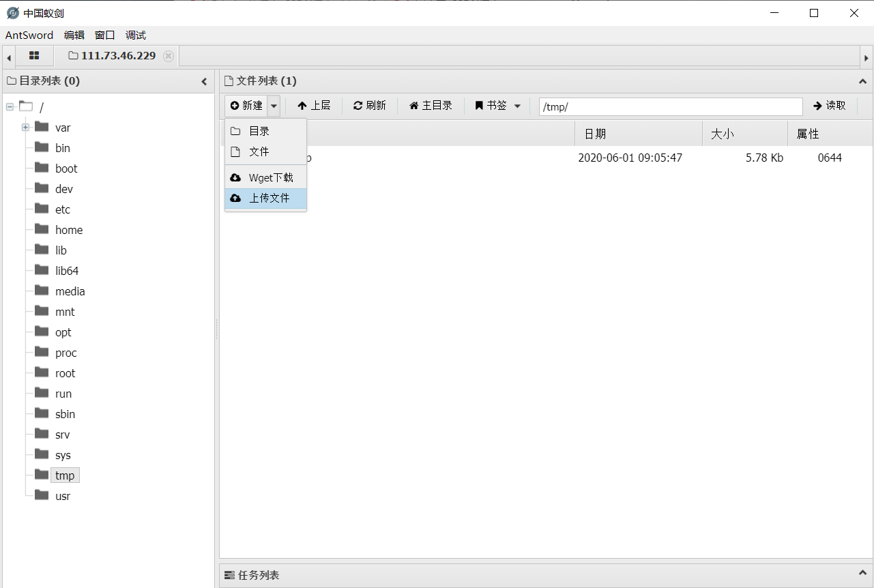This screenshot has width=874, height=588.
Task: Sort by the 日期 column header
Action: click(x=639, y=134)
